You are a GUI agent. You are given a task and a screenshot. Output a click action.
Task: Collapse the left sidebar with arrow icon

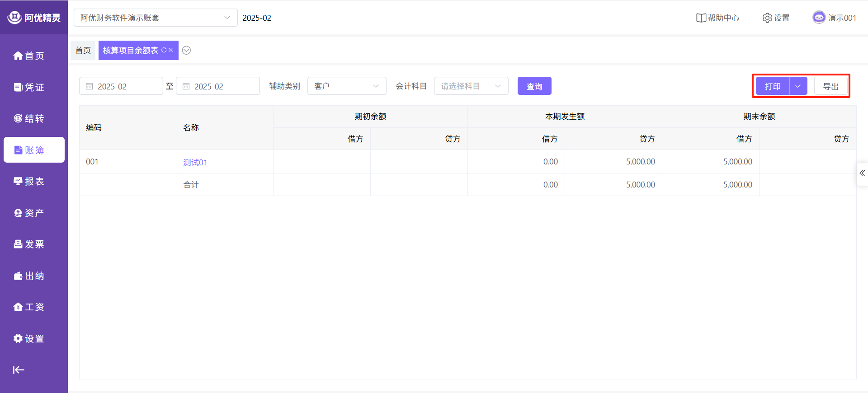(19, 370)
